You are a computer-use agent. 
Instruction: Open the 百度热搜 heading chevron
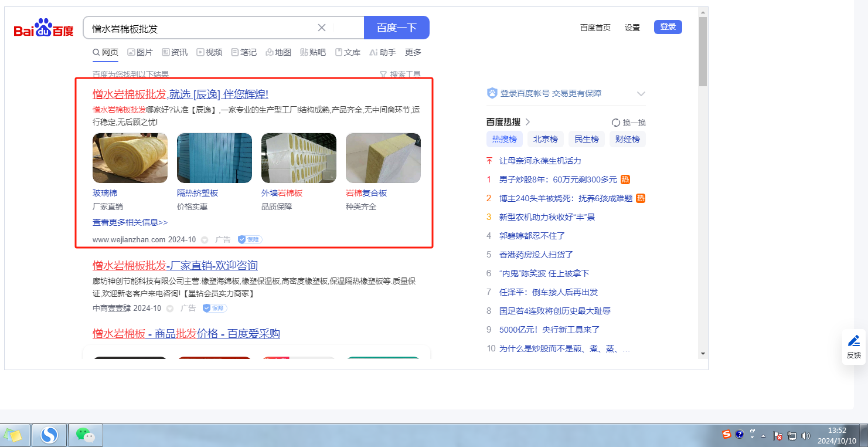pos(527,122)
